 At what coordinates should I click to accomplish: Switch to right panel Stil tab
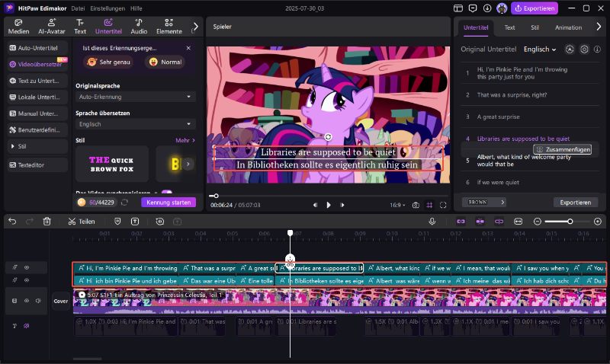[535, 27]
